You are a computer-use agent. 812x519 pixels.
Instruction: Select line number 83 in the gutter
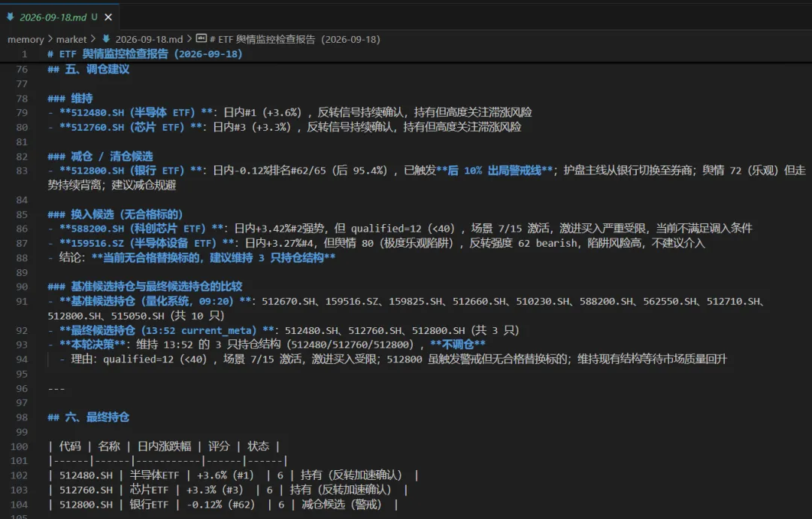click(22, 171)
